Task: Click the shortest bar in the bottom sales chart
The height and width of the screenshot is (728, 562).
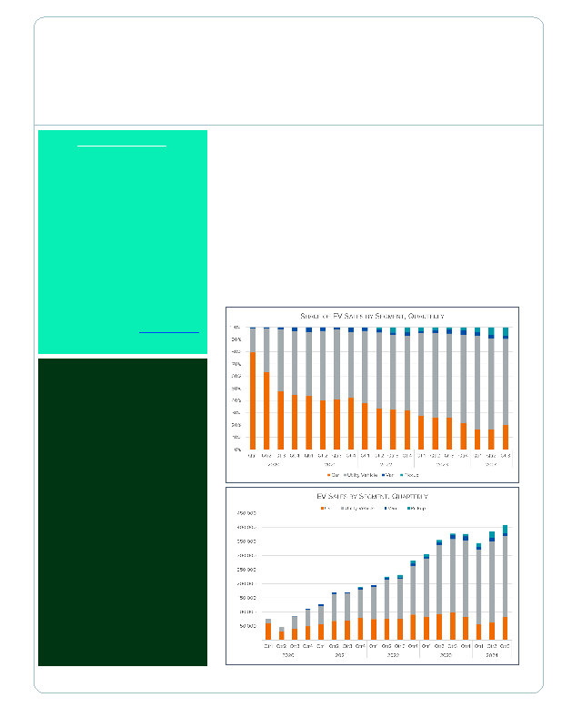Action: point(281,633)
